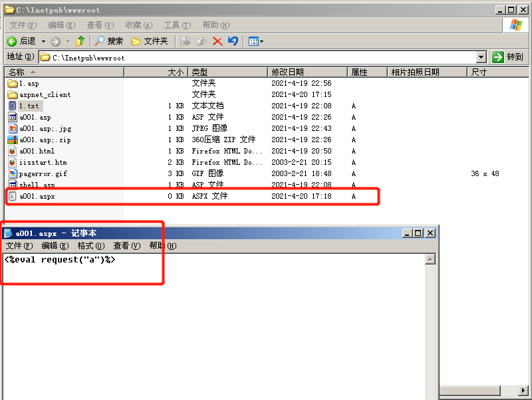Sort files by the Size column header
Screen dimensions: 532x400
(156, 72)
